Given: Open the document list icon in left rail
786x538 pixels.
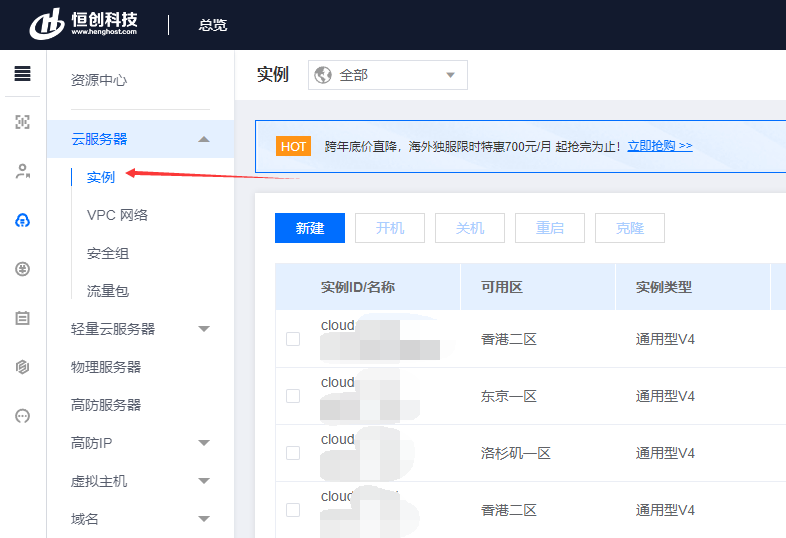Looking at the screenshot, I should tap(23, 318).
